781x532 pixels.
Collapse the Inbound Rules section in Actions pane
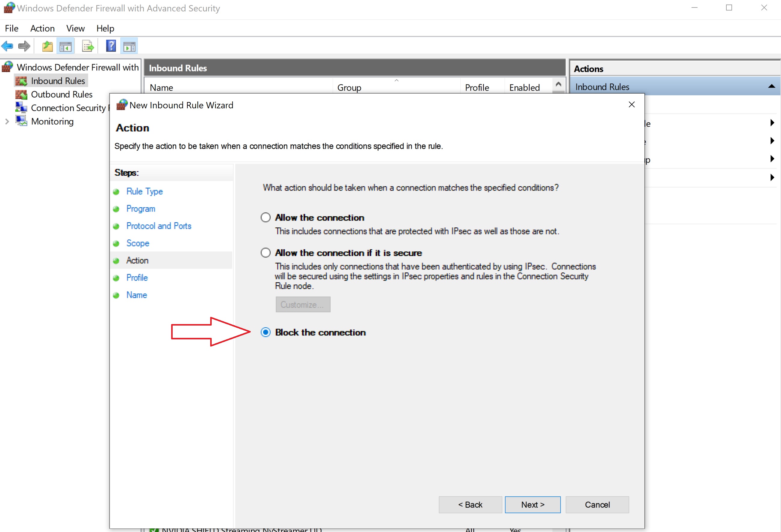point(772,87)
